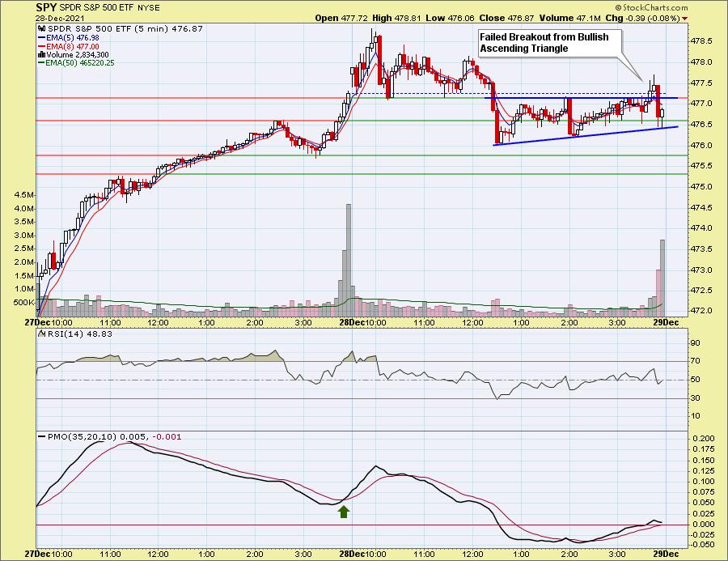Viewport: 728px width, 561px height.
Task: Click the 472.0 price axis label
Action: 701,311
